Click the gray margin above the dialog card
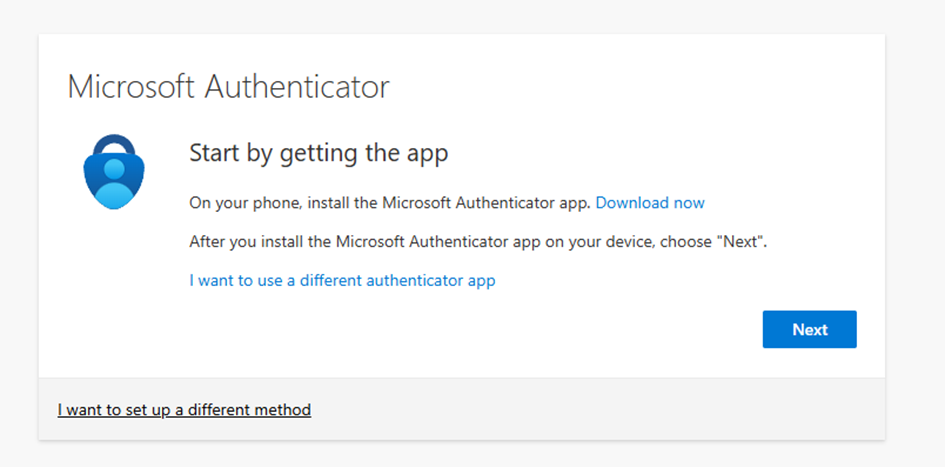The width and height of the screenshot is (945, 467). pyautogui.click(x=460, y=16)
